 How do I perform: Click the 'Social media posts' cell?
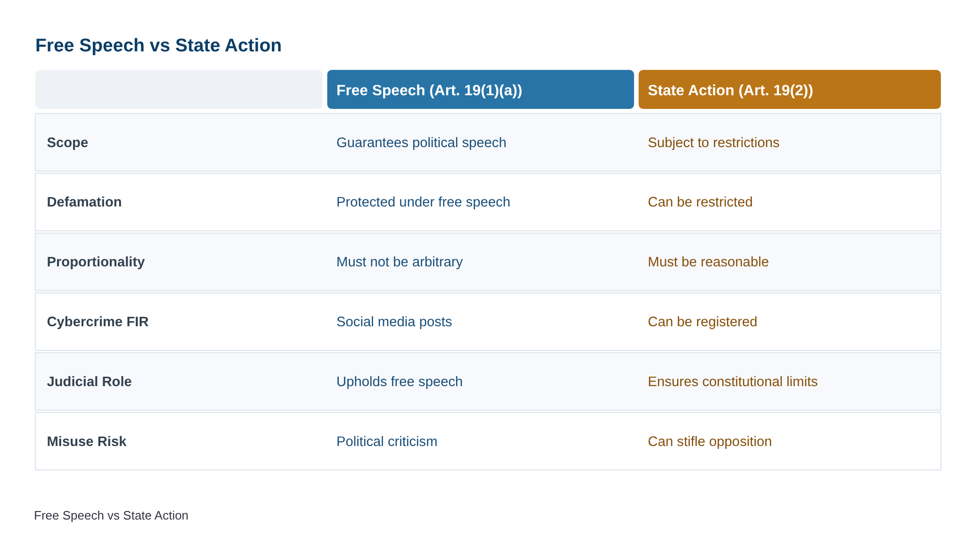(x=394, y=322)
